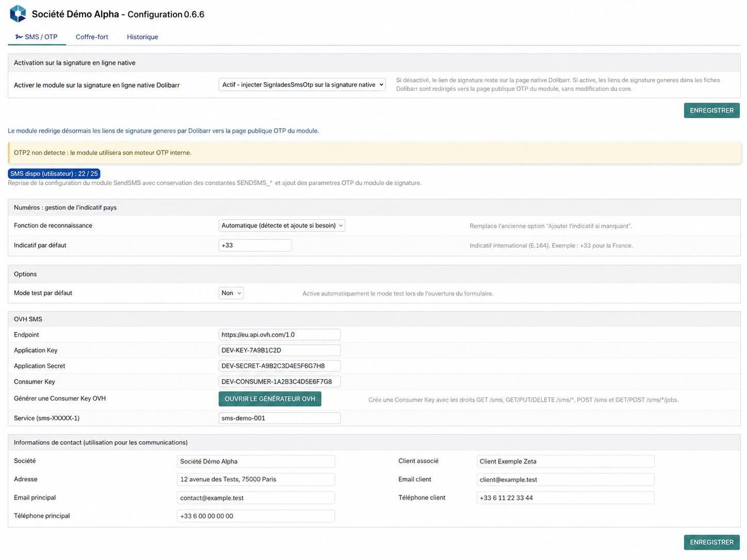Image resolution: width=747 pixels, height=560 pixels.
Task: Click the OVH Endpoint input field
Action: (x=280, y=335)
